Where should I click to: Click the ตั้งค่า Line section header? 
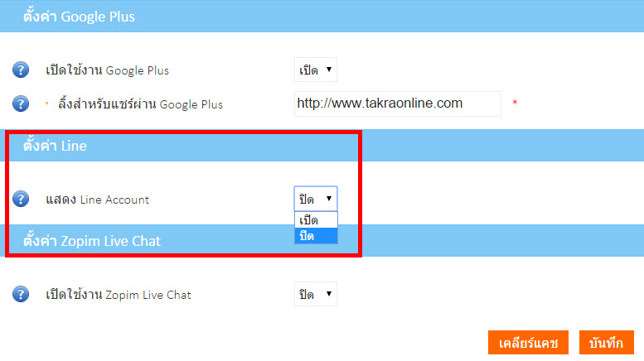56,146
